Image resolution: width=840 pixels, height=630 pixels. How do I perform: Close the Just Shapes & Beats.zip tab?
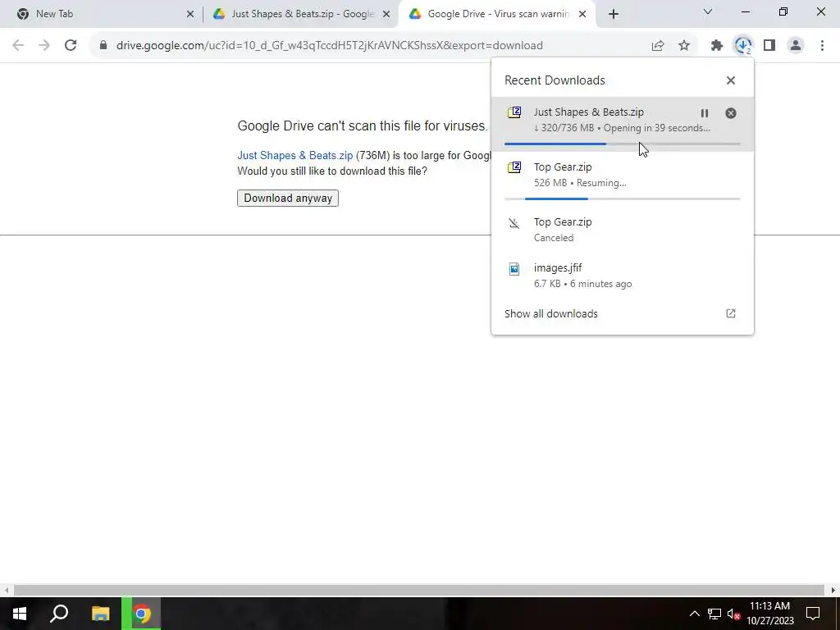tap(386, 15)
